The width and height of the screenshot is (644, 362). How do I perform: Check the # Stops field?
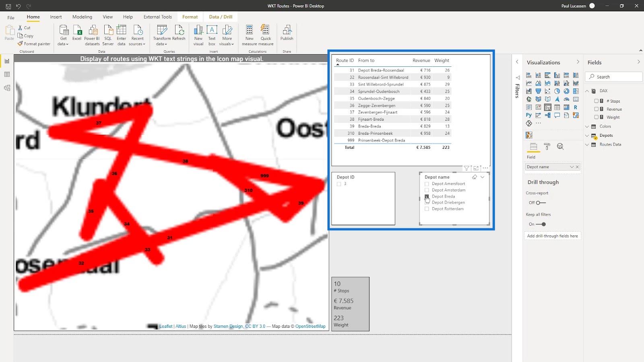click(x=597, y=101)
